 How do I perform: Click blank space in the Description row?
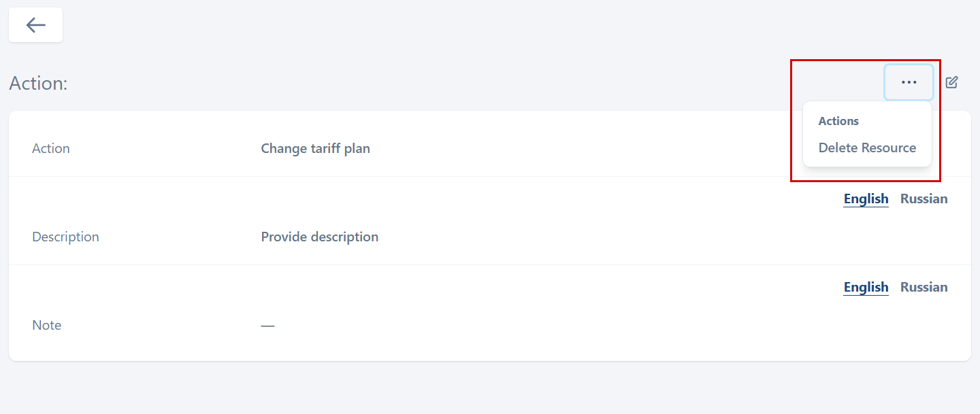578,237
